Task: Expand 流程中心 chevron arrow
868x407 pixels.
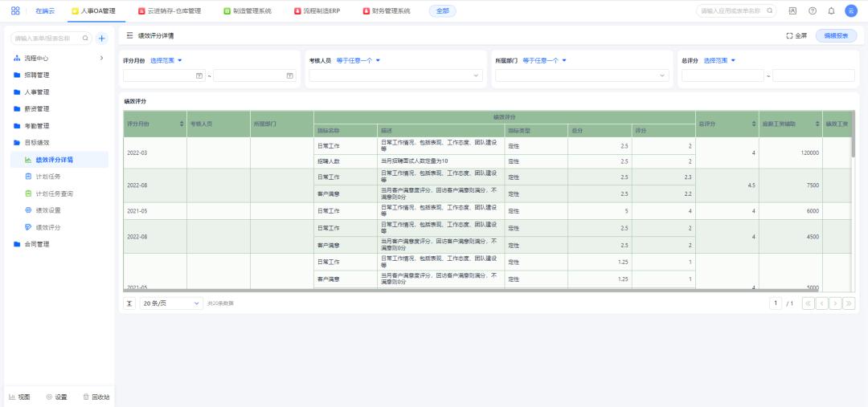Action: coord(101,58)
